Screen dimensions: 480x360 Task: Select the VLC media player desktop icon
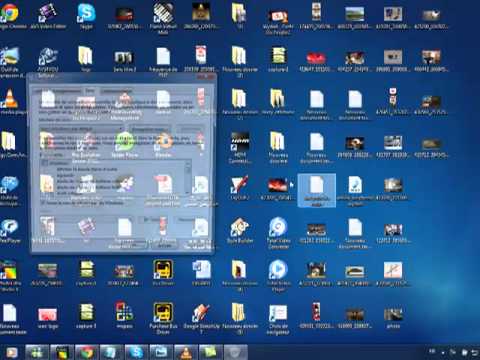10,102
